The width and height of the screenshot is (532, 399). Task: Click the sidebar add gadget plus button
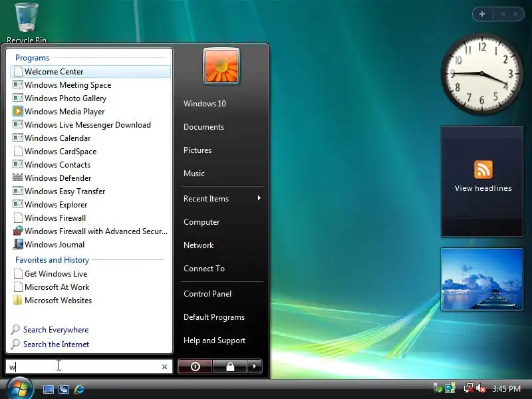pos(482,14)
